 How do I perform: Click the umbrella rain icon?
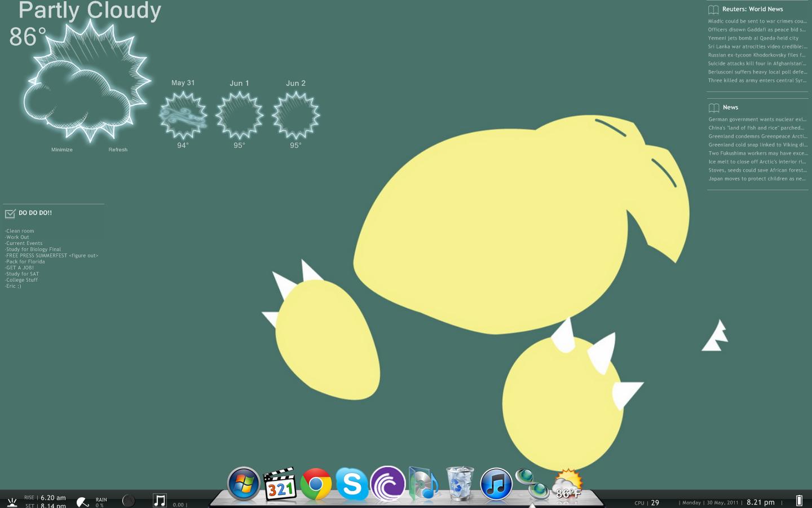pos(83,501)
